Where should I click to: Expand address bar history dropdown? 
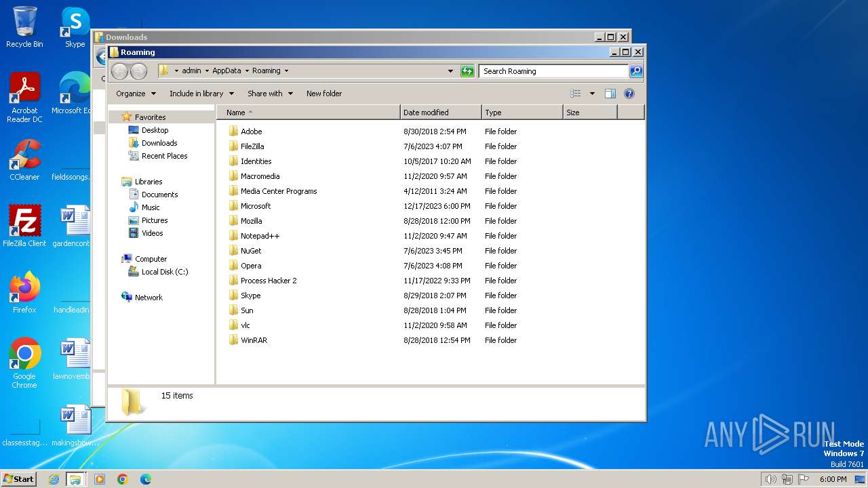450,70
